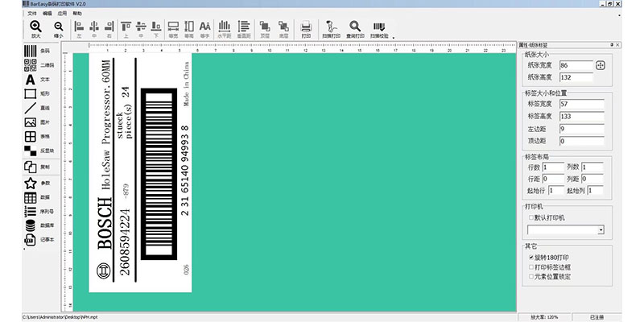The width and height of the screenshot is (644, 322).
Task: Select the BOSCH text on the label
Action: (105, 224)
